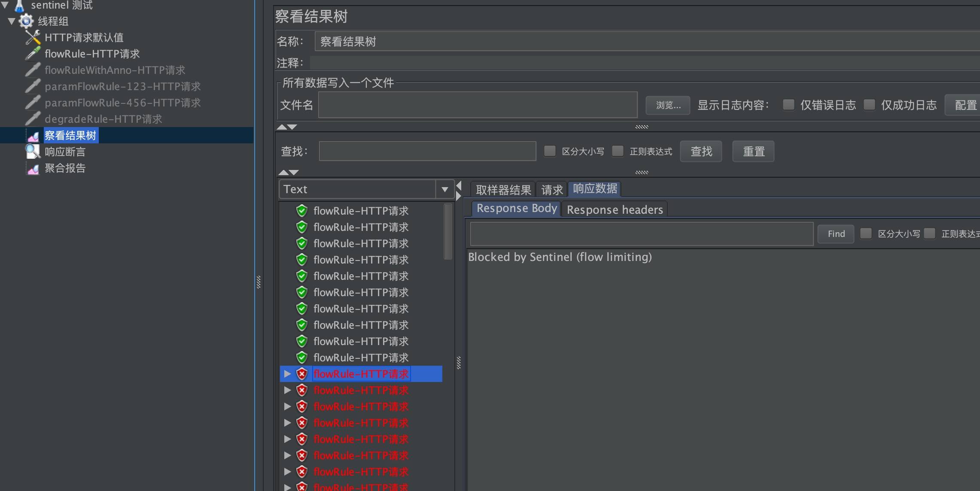Click the sentinel test plan flask icon
The width and height of the screenshot is (980, 491).
click(19, 6)
